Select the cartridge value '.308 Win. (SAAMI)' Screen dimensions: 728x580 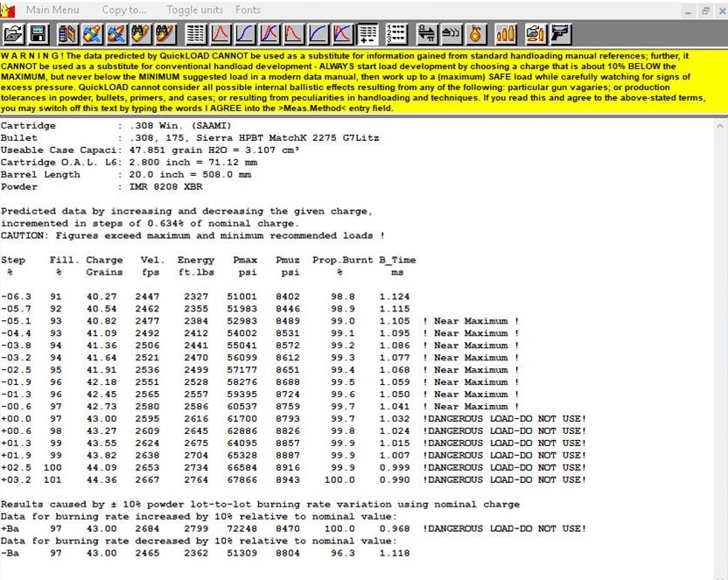pyautogui.click(x=180, y=126)
